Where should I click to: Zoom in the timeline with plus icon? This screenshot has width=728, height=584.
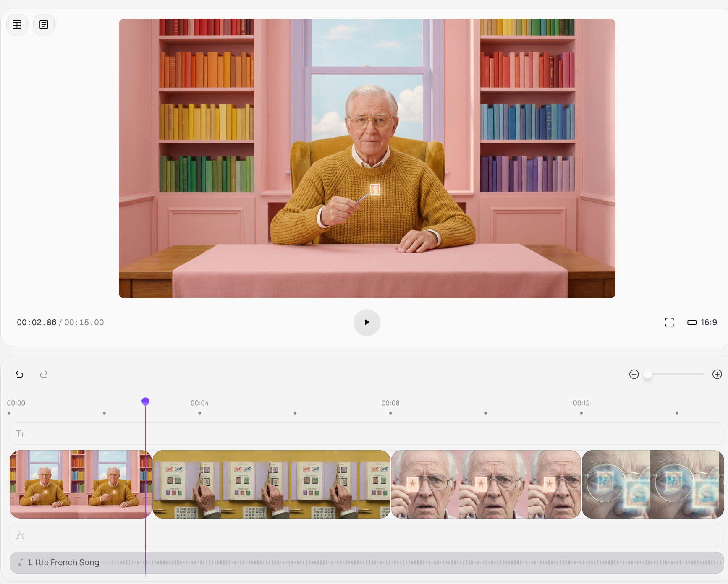(x=717, y=374)
